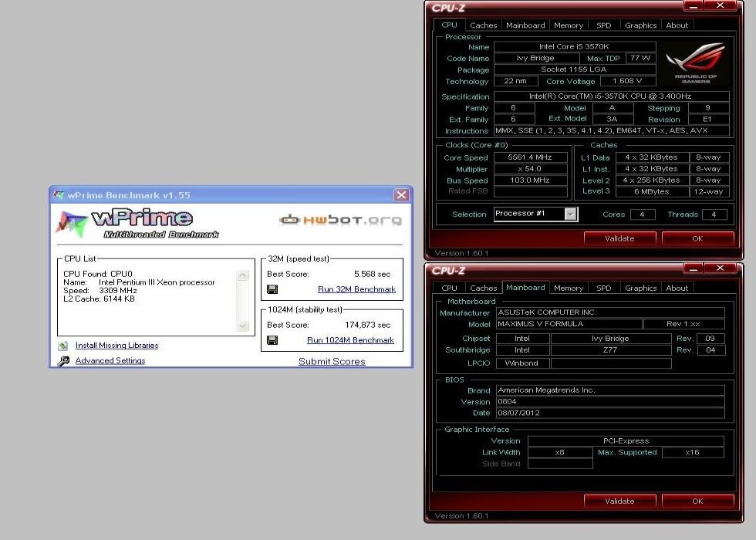Click the Link Width x8 field

click(560, 452)
